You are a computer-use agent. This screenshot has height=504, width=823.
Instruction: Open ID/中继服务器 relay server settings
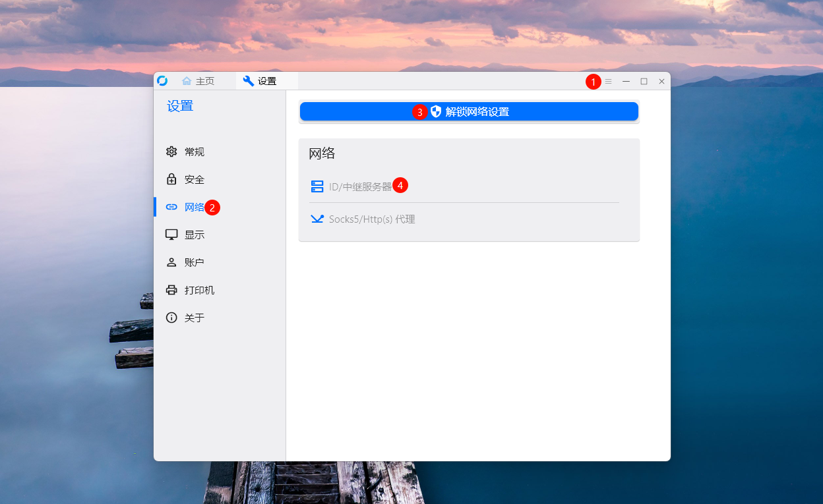tap(360, 186)
